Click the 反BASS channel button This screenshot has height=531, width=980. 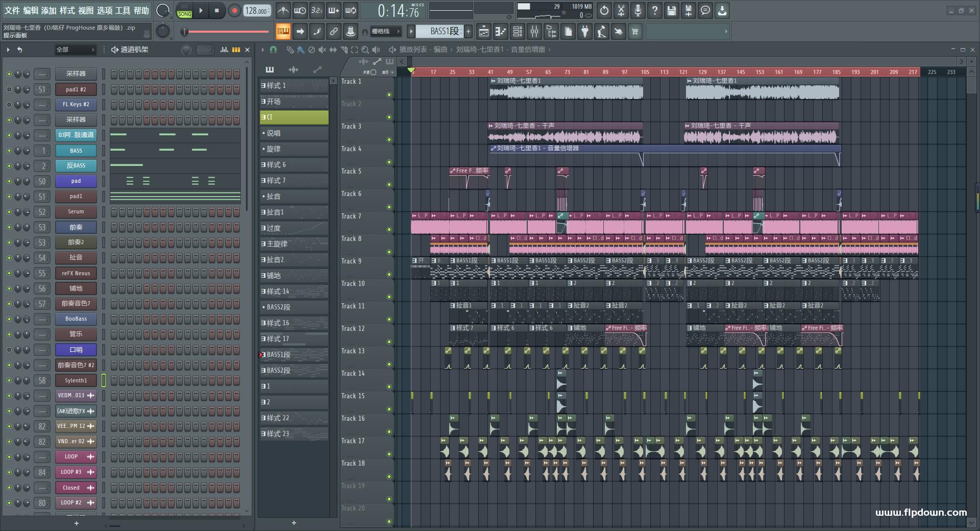point(76,166)
